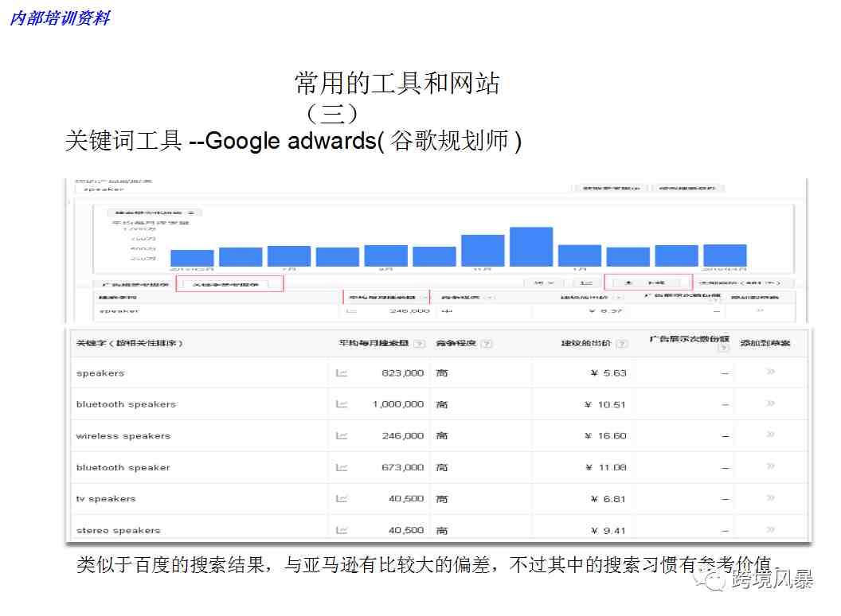Add bluetooth speakers to plan via arrow icon
This screenshot has width=841, height=616.
pyautogui.click(x=771, y=404)
